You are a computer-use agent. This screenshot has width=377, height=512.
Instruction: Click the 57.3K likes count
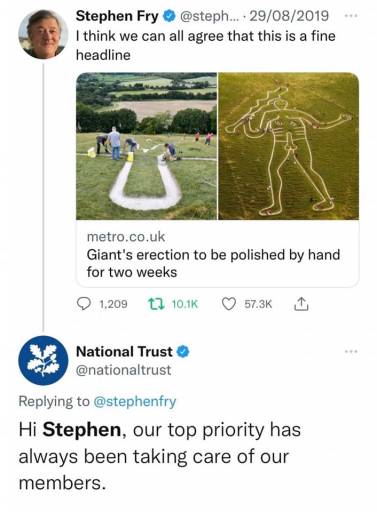258,304
